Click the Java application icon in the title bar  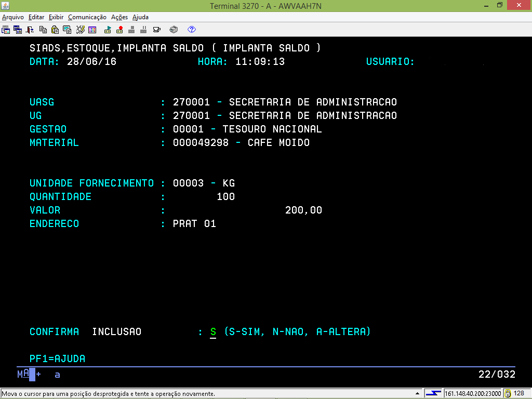click(x=5, y=5)
